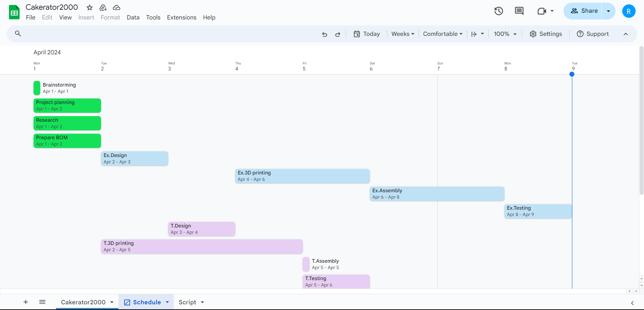Click the Apr 9 timeline marker dot

pos(572,74)
